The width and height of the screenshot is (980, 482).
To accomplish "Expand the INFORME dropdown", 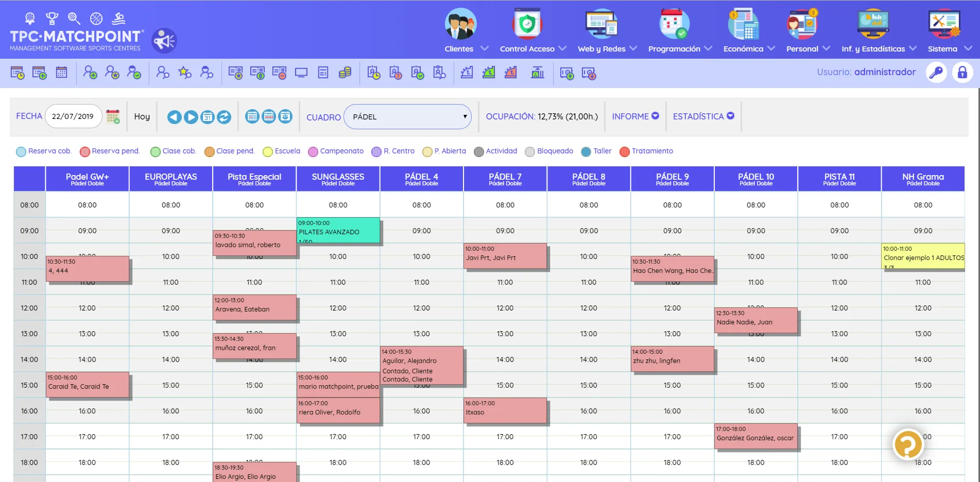I will [635, 116].
